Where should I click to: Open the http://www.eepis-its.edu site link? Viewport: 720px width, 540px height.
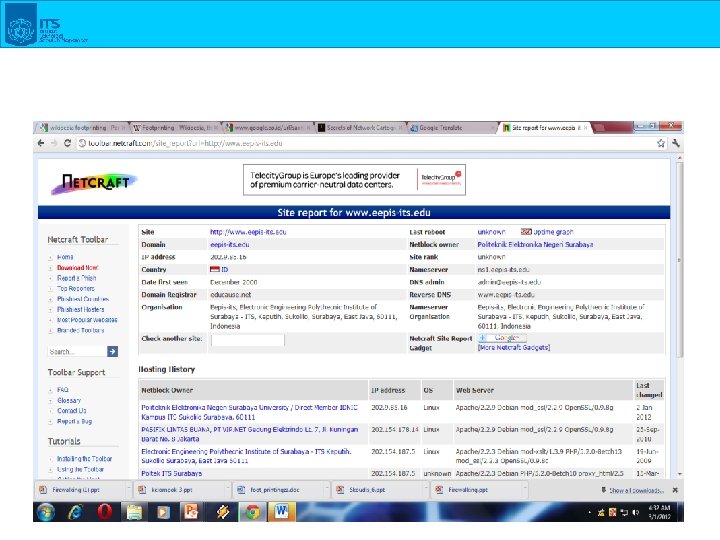(248, 232)
